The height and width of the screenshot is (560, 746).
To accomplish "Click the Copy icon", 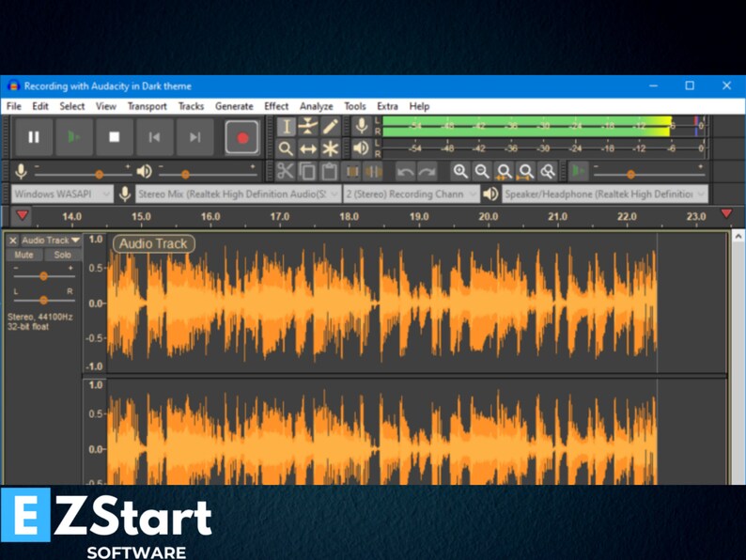I will tap(307, 171).
